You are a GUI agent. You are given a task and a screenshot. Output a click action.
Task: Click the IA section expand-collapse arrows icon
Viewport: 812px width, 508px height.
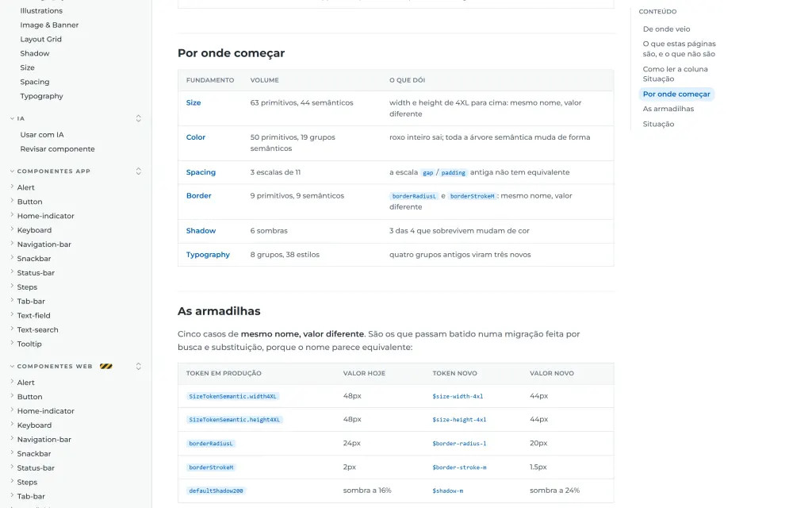(138, 119)
